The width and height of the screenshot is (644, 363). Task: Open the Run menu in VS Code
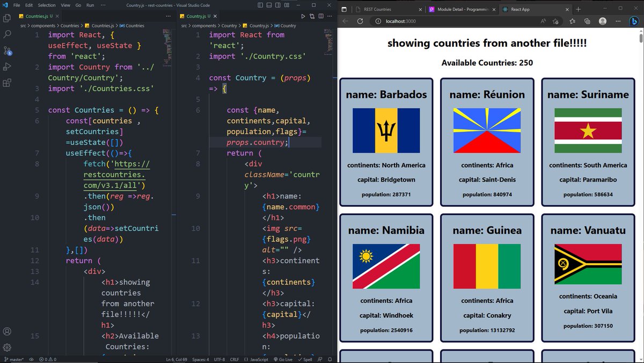tap(90, 5)
